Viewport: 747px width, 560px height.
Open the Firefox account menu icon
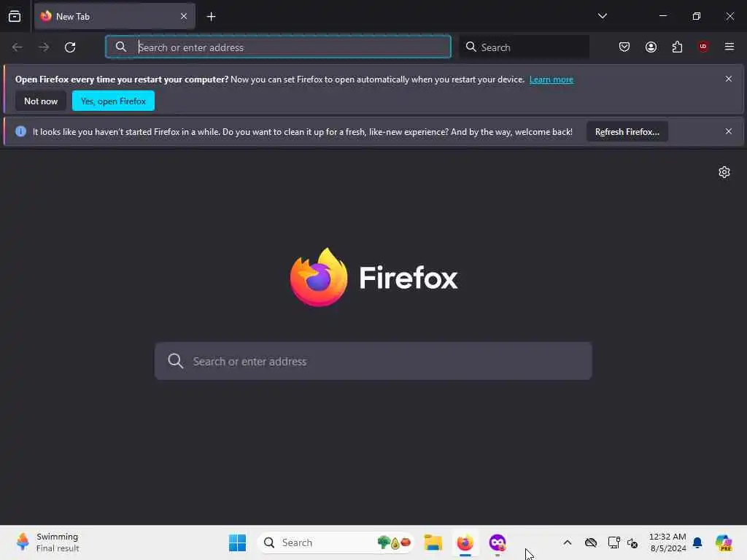651,47
